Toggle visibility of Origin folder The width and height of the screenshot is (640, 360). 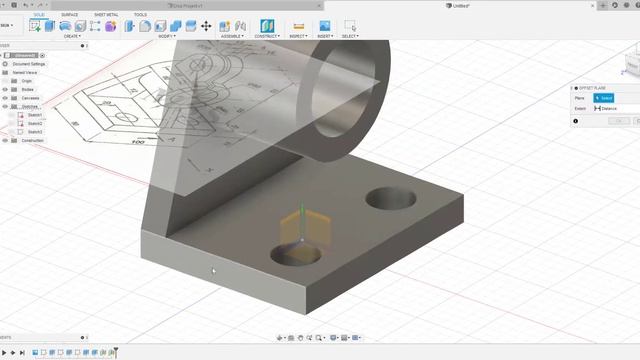(x=5, y=81)
